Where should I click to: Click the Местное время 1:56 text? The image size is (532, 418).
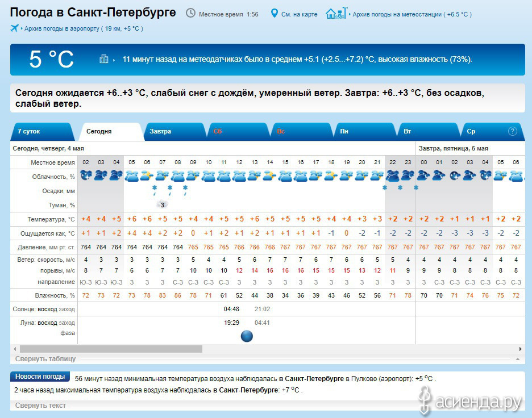coord(228,14)
